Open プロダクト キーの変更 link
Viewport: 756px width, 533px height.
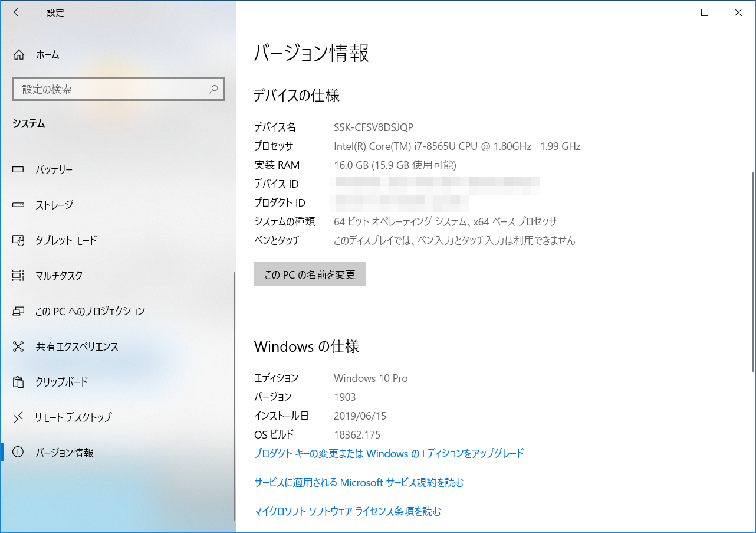coord(389,453)
